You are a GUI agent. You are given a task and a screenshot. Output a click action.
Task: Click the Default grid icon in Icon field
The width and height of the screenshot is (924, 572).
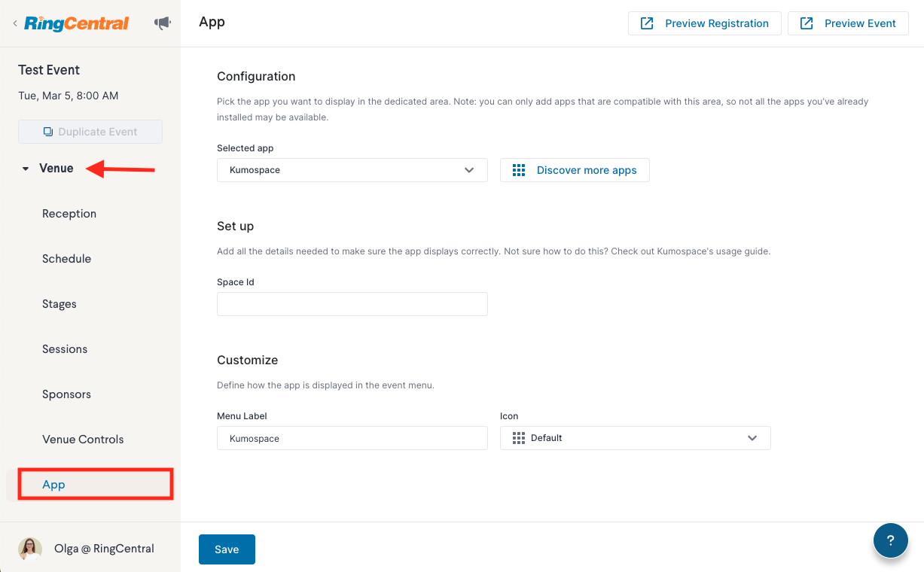pyautogui.click(x=518, y=438)
